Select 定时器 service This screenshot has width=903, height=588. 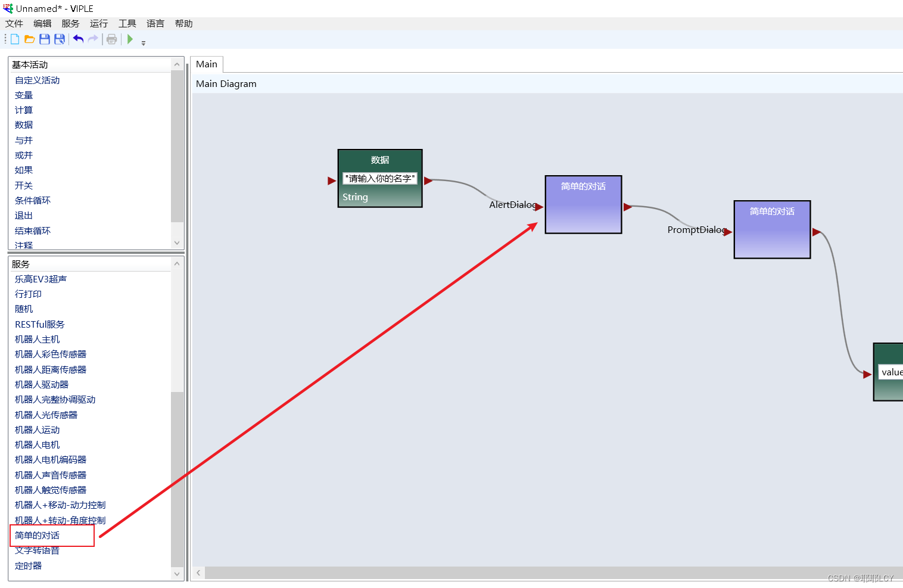point(29,566)
